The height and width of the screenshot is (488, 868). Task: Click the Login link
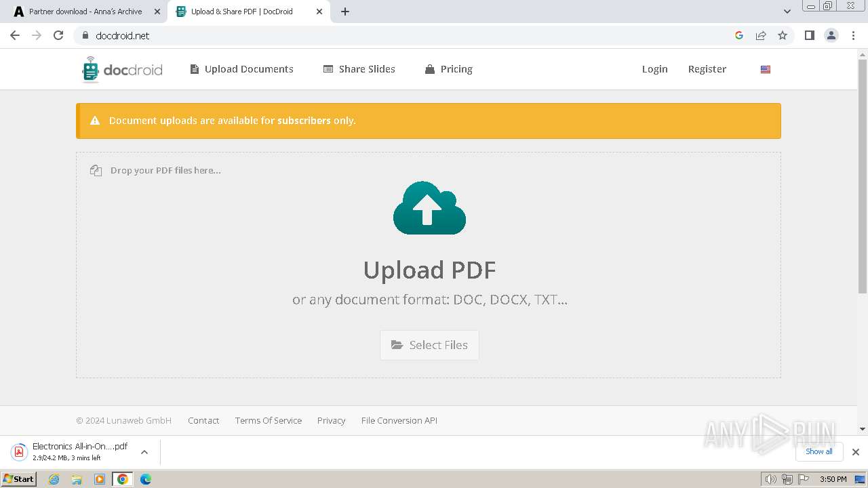click(x=655, y=69)
